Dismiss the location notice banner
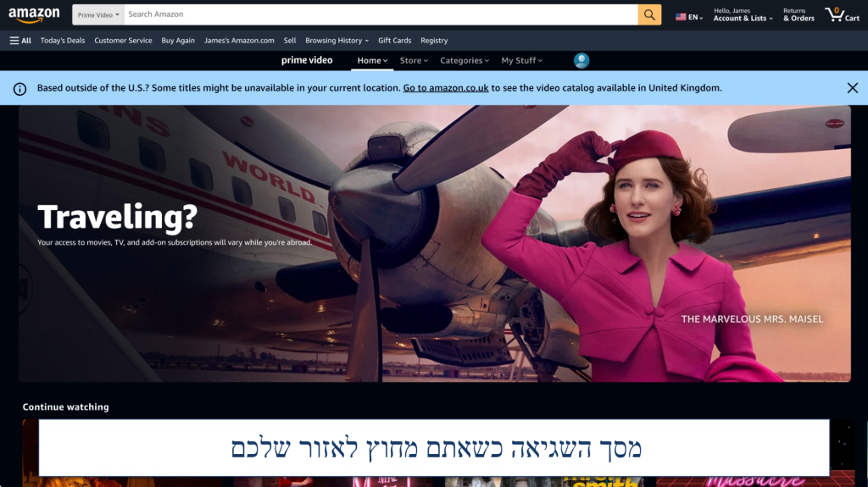This screenshot has width=868, height=487. click(x=852, y=88)
